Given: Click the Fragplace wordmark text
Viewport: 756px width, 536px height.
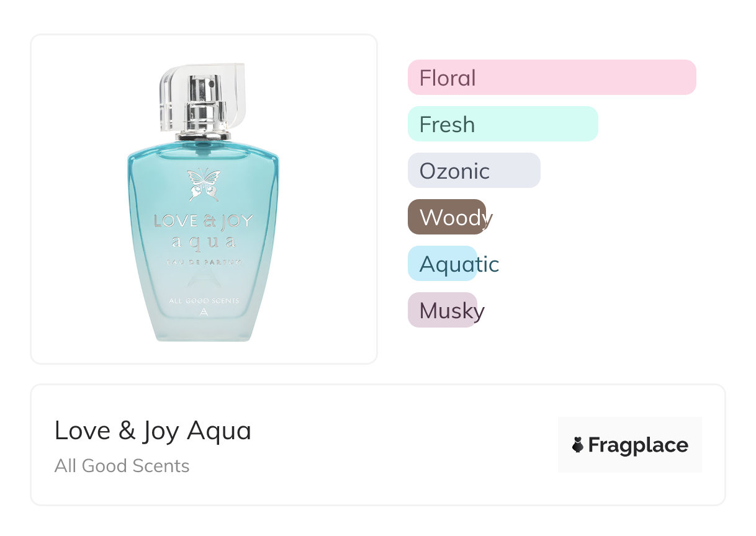Looking at the screenshot, I should click(x=638, y=445).
